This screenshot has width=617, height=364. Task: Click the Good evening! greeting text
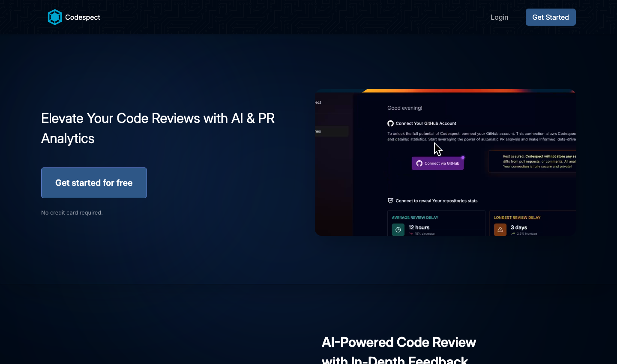click(x=405, y=108)
